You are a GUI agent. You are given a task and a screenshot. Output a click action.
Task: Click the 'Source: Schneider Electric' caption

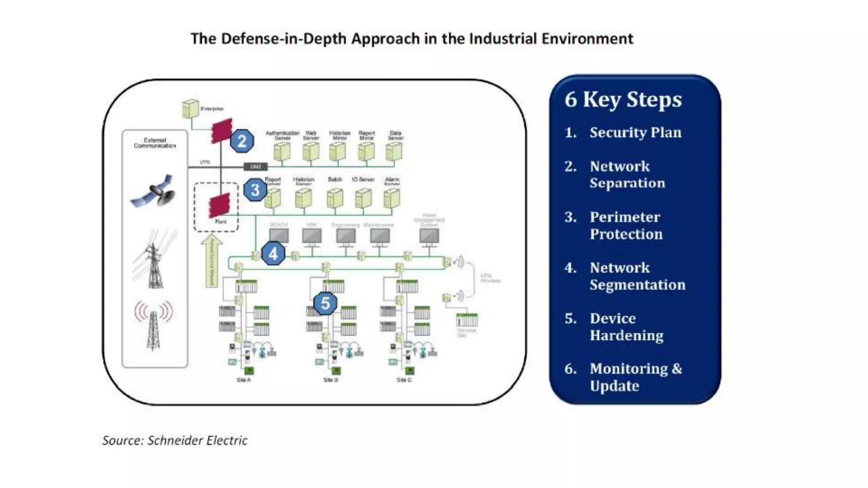[175, 441]
